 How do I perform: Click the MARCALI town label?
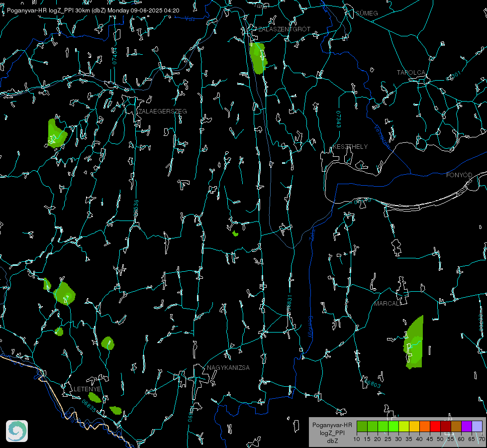[388, 304]
